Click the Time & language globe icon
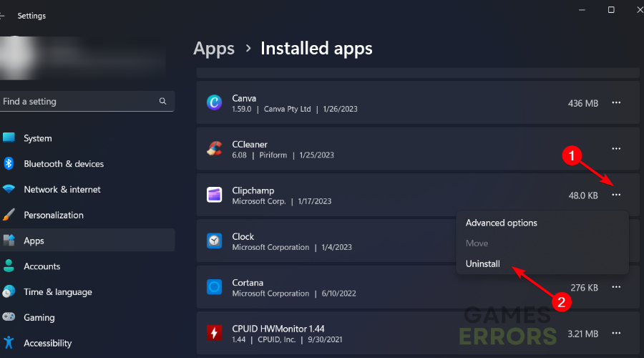The height and width of the screenshot is (358, 644). [9, 291]
